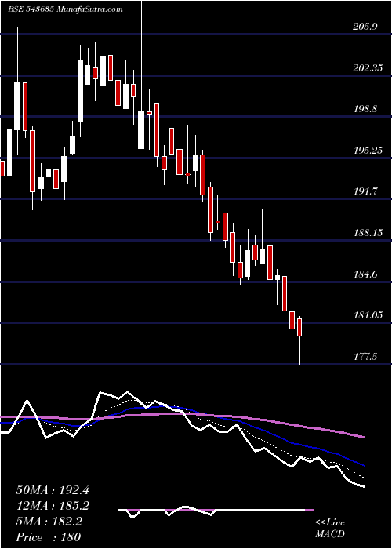Screen dimensions: 392x549
Task: Click the 184.6 price level label
Action: point(365,274)
